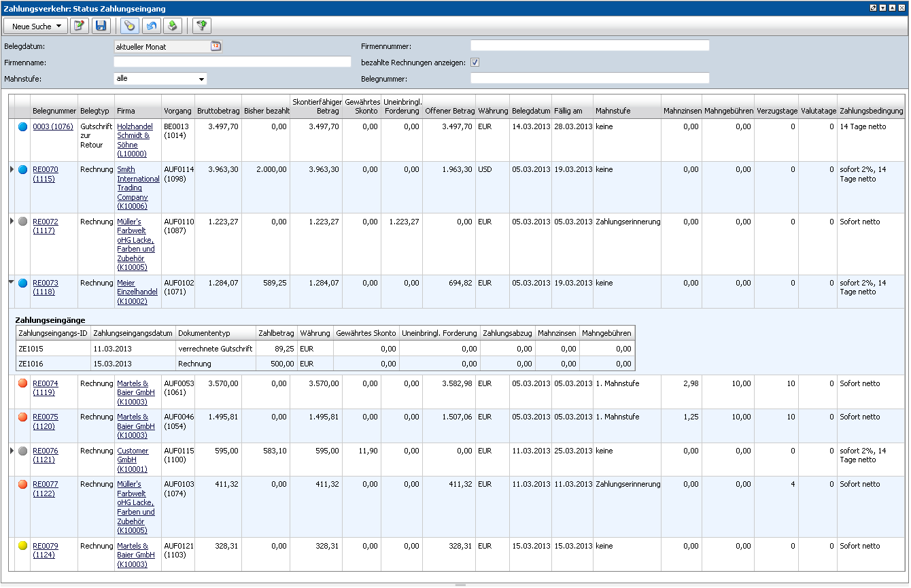
Task: Click the export icon with green arrow
Action: pos(173,27)
